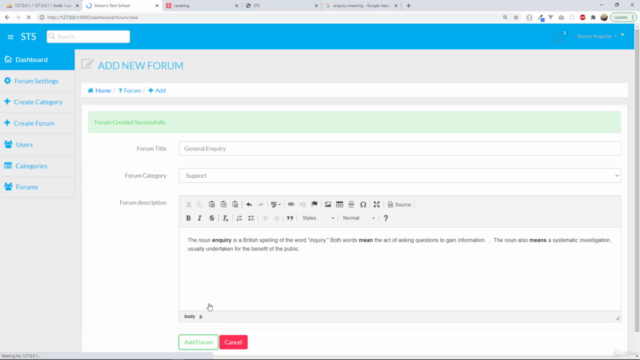Click the increase indent icon
This screenshot has width=640, height=360.
[x=276, y=218]
